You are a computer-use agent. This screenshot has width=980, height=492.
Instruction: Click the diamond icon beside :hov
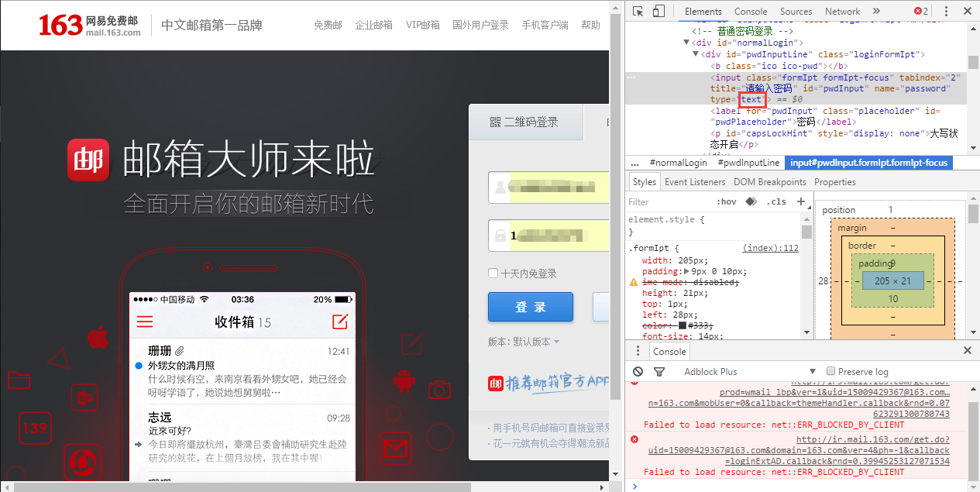point(751,201)
